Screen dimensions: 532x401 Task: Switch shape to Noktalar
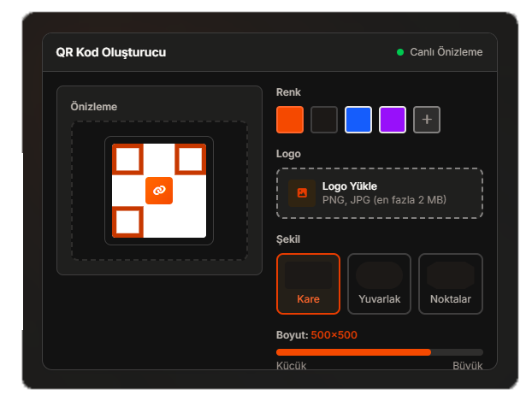click(x=451, y=284)
